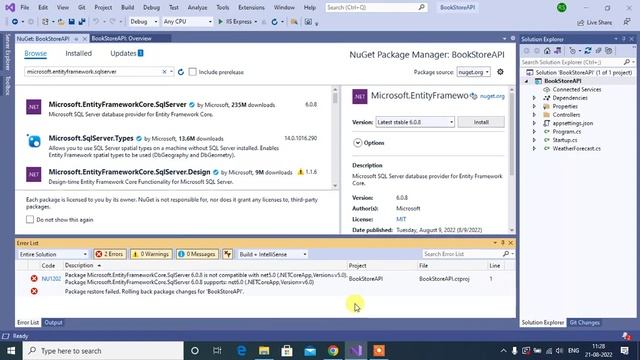Expand the Controllers folder node
The width and height of the screenshot is (640, 360).
[x=534, y=115]
